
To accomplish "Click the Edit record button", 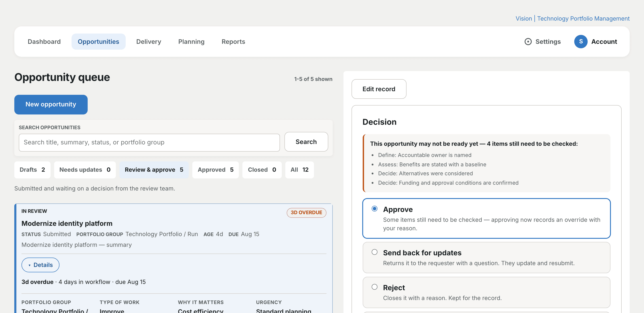I will click(x=379, y=89).
